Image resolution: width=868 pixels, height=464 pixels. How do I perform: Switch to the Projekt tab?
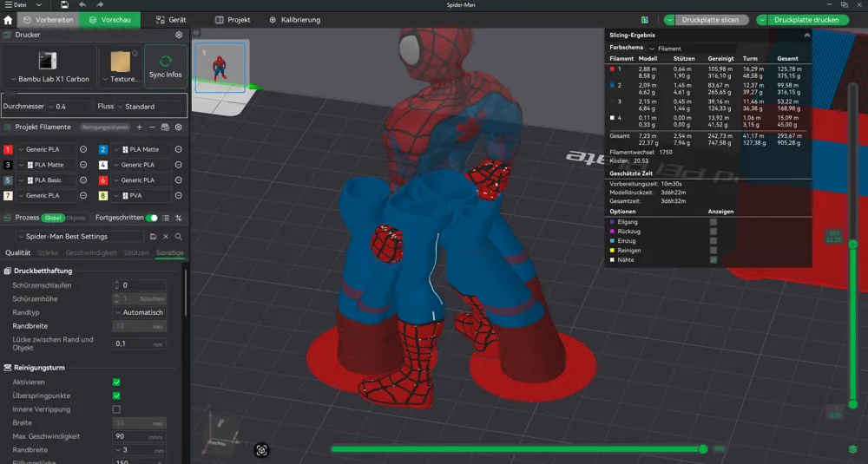point(233,20)
